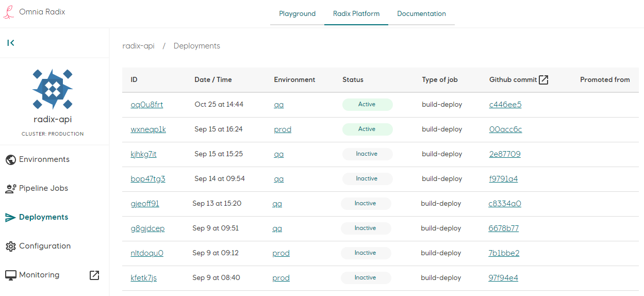Open deployment kjhkg7it
The width and height of the screenshot is (644, 296).
coord(144,154)
